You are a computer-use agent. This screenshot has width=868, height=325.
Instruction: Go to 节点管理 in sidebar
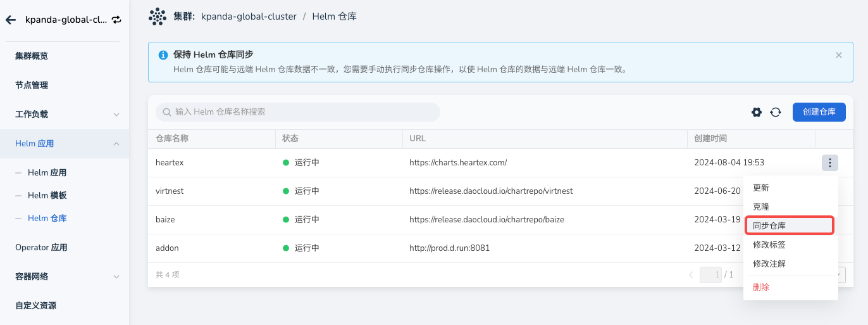click(x=32, y=85)
